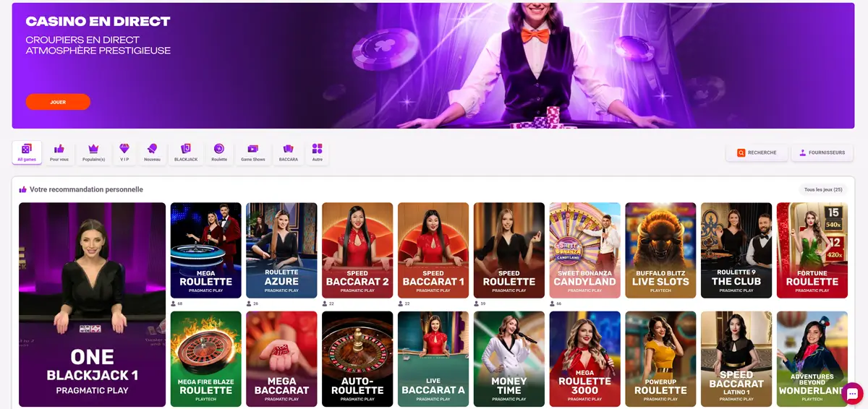Select the BACCARA category tab
Viewport: 868px width, 409px height.
288,152
